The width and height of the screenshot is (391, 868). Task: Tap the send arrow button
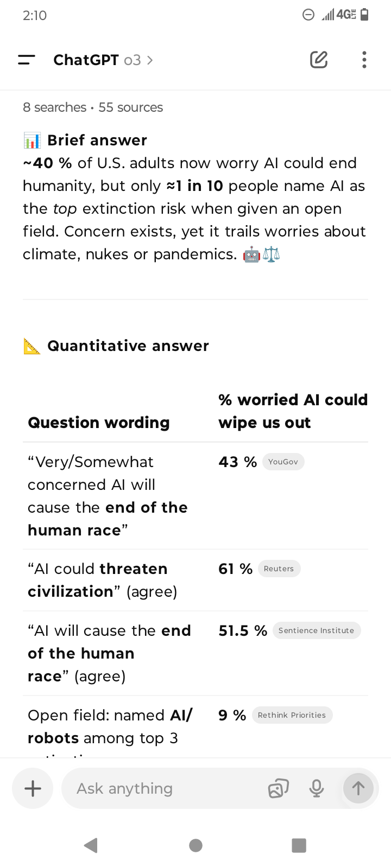coord(358,788)
